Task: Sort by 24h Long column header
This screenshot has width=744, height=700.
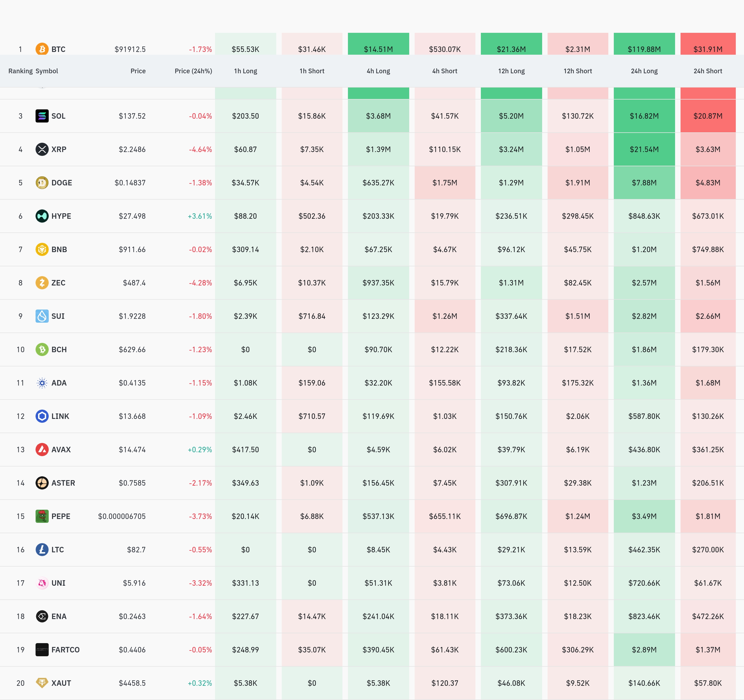Action: [x=644, y=71]
